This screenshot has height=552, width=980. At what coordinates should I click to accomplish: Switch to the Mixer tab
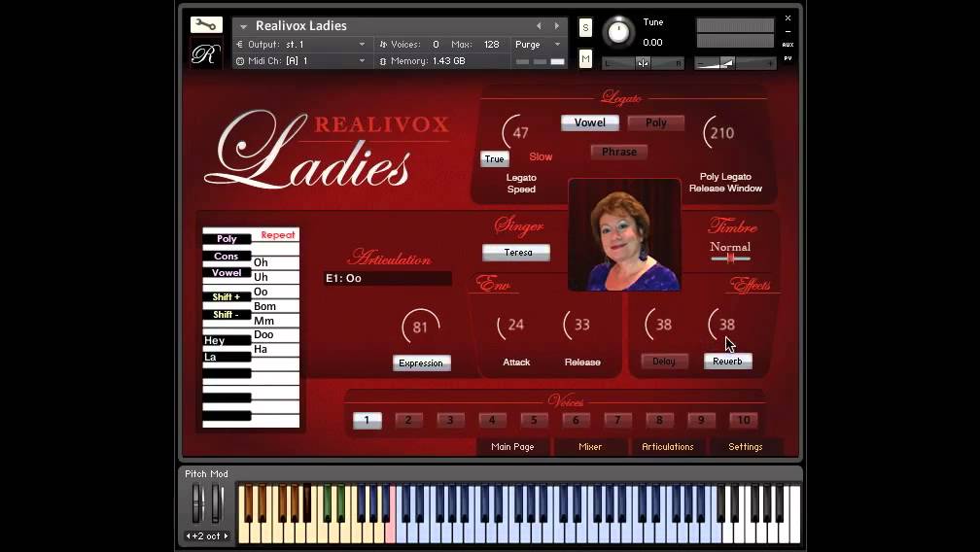pos(590,446)
